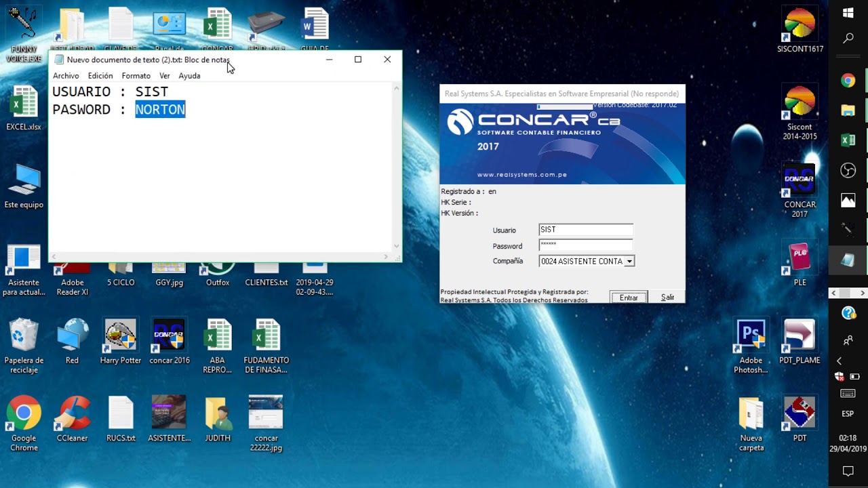The height and width of the screenshot is (488, 868).
Task: Select the 2019-04-29 02-09-43 desktop file
Action: click(315, 278)
